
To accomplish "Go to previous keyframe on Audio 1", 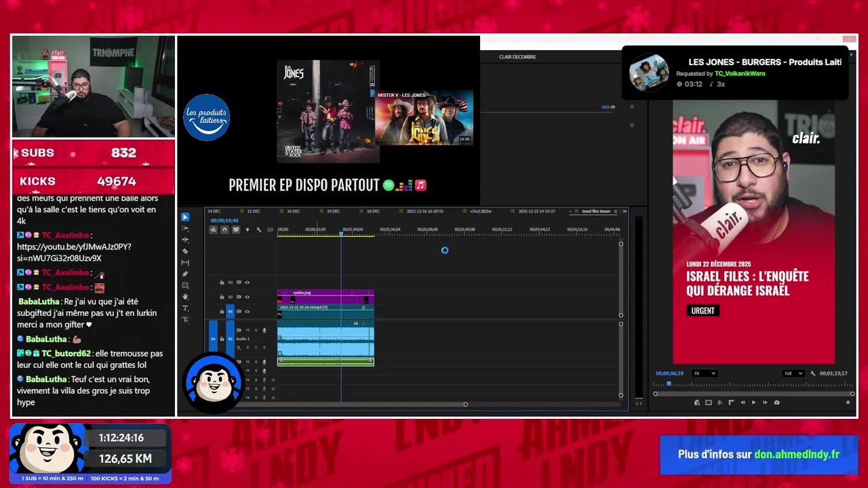I will pos(248,347).
